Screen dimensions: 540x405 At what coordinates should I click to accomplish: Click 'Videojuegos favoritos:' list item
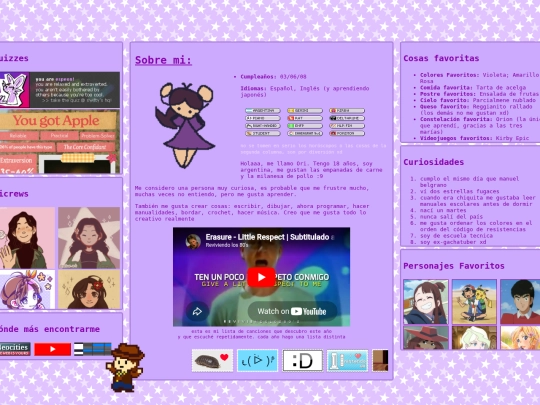pos(474,138)
